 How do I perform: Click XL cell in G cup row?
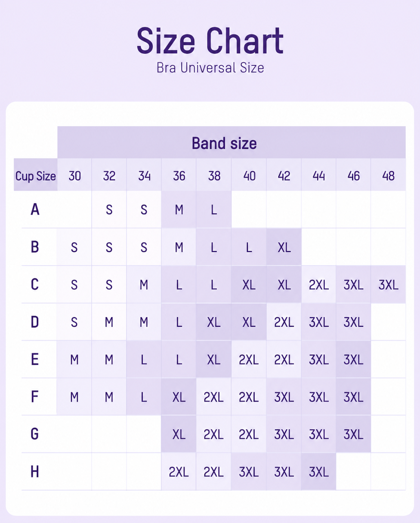179,434
